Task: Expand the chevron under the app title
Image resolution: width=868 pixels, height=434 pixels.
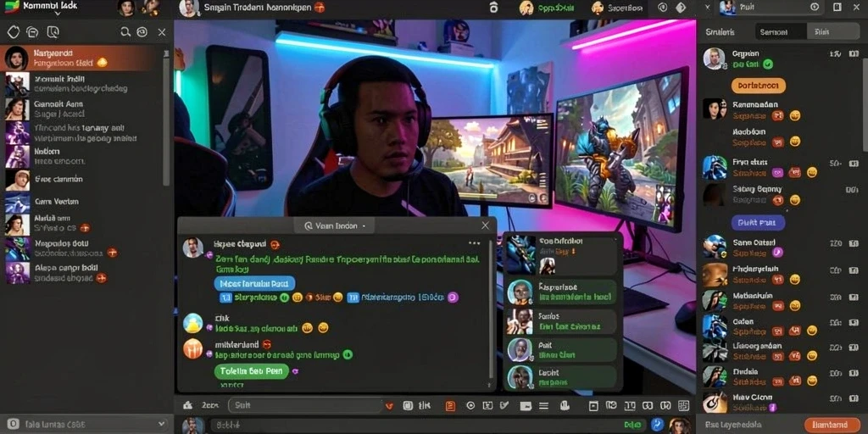Action: tap(58, 13)
